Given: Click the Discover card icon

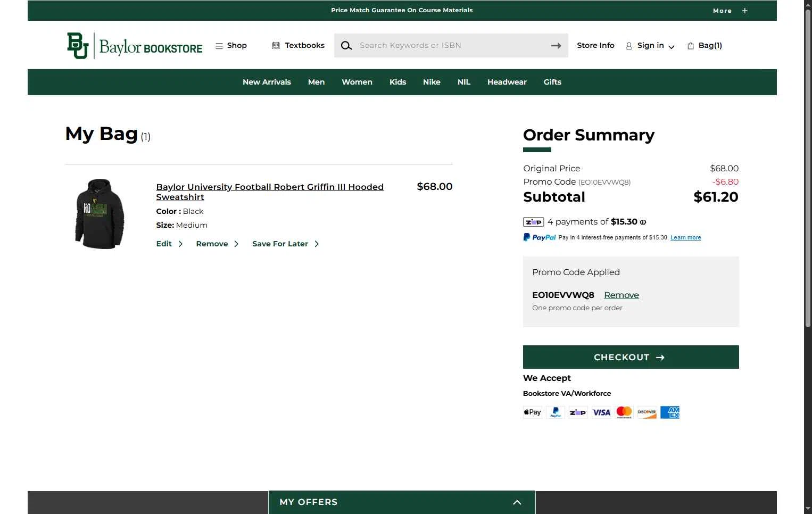Looking at the screenshot, I should tap(647, 412).
